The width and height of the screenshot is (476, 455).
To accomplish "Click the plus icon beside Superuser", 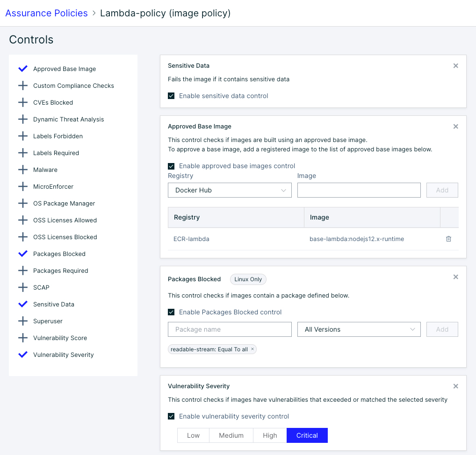I will (23, 321).
